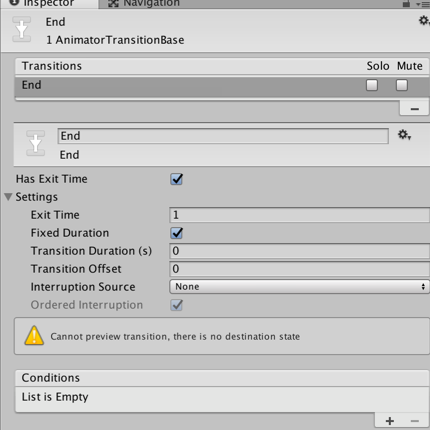Remove transition with the minus button under Transitions
431x430 pixels.
pos(414,109)
